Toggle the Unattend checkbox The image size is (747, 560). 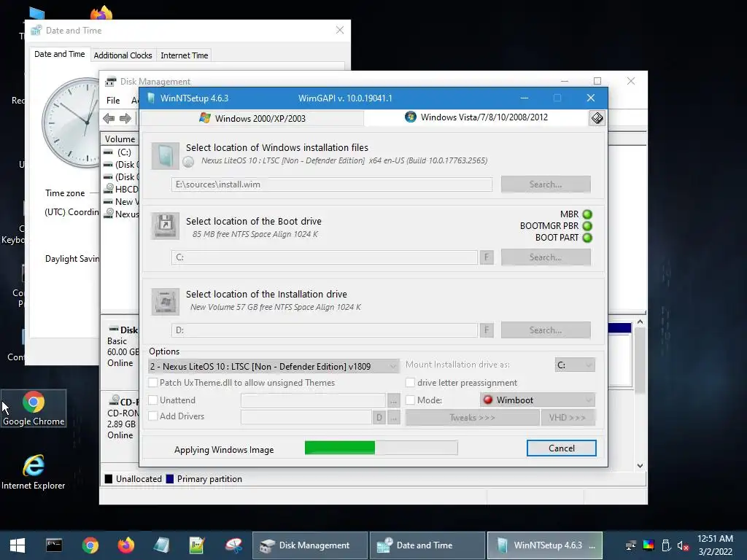[153, 400]
